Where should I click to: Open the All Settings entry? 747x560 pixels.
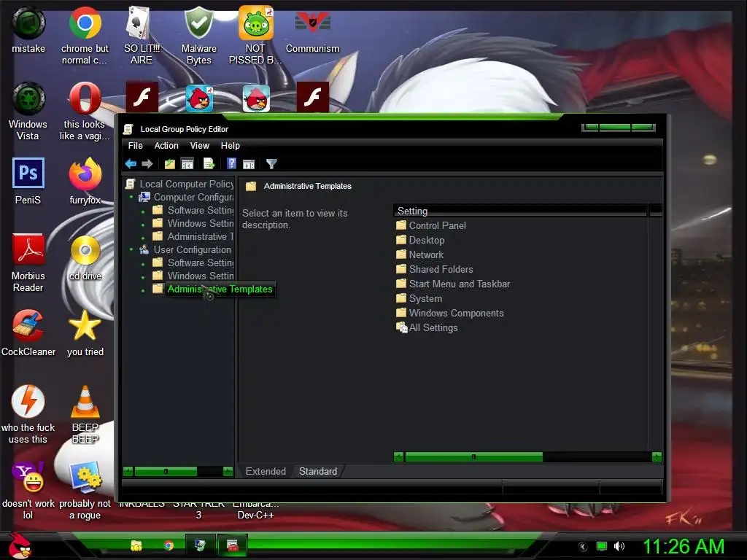coord(433,328)
